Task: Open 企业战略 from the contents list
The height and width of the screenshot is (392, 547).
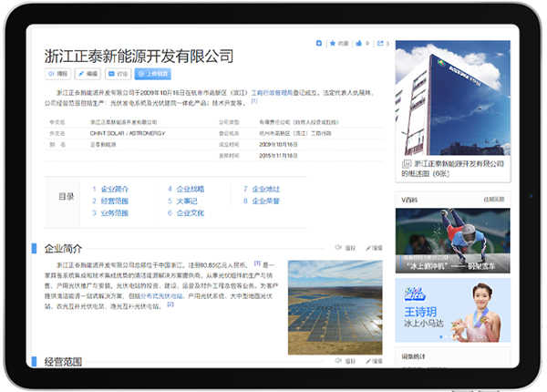Action: tap(189, 190)
